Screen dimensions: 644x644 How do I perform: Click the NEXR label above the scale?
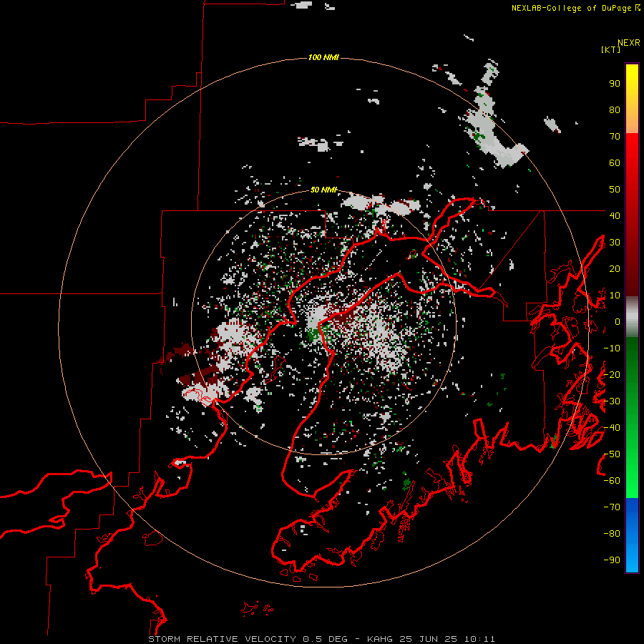(628, 43)
